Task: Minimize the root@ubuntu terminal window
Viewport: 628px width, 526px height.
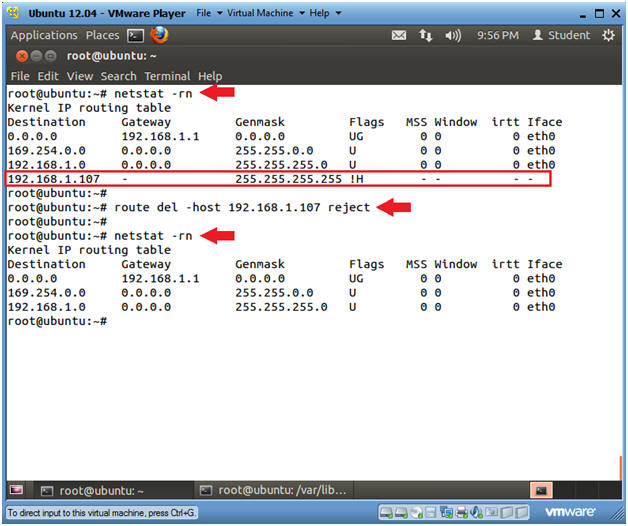Action: [36, 56]
